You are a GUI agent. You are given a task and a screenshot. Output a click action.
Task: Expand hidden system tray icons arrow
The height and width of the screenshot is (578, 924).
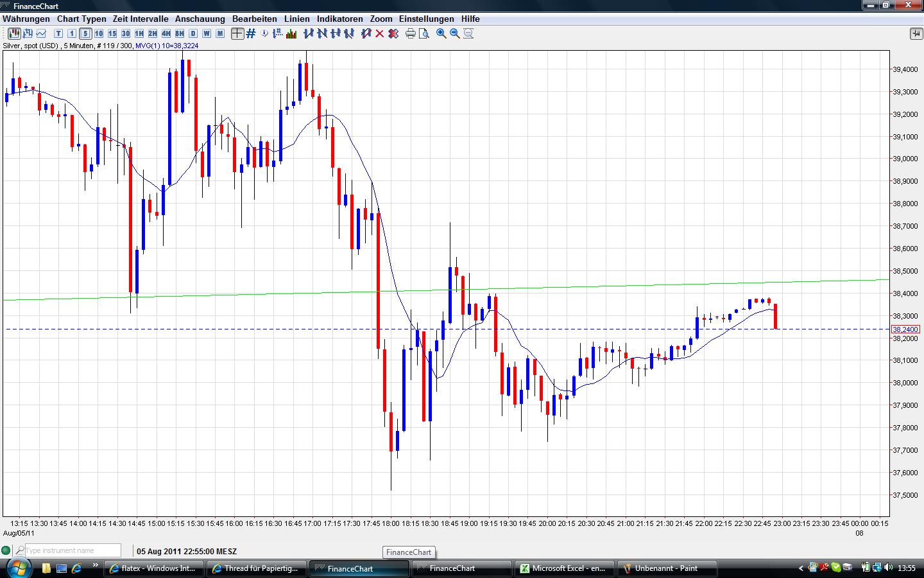coord(801,568)
